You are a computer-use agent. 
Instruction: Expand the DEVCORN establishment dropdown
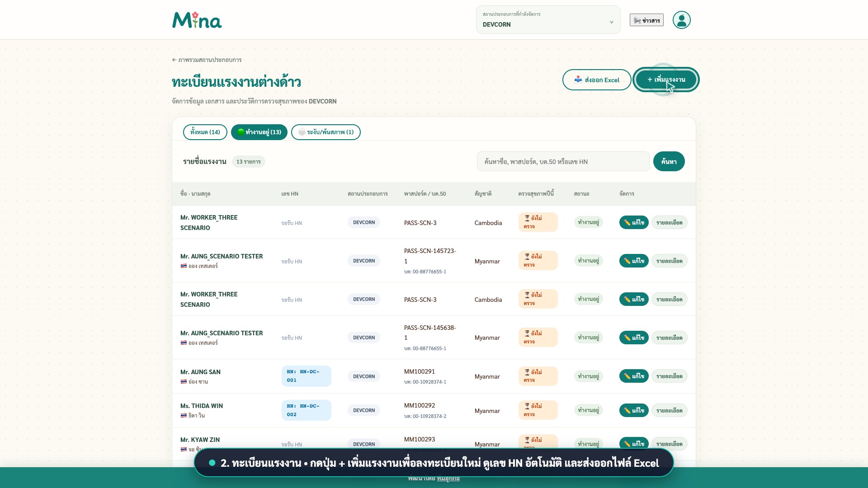tap(548, 20)
